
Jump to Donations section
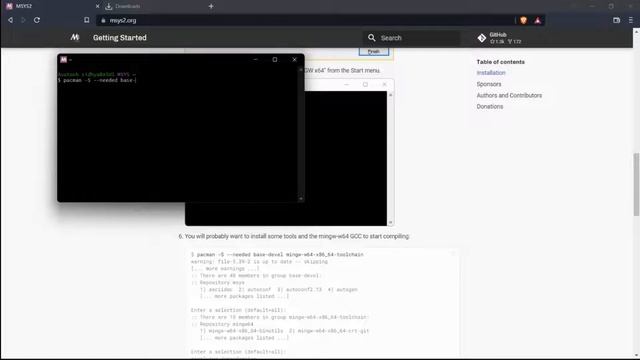(x=490, y=107)
